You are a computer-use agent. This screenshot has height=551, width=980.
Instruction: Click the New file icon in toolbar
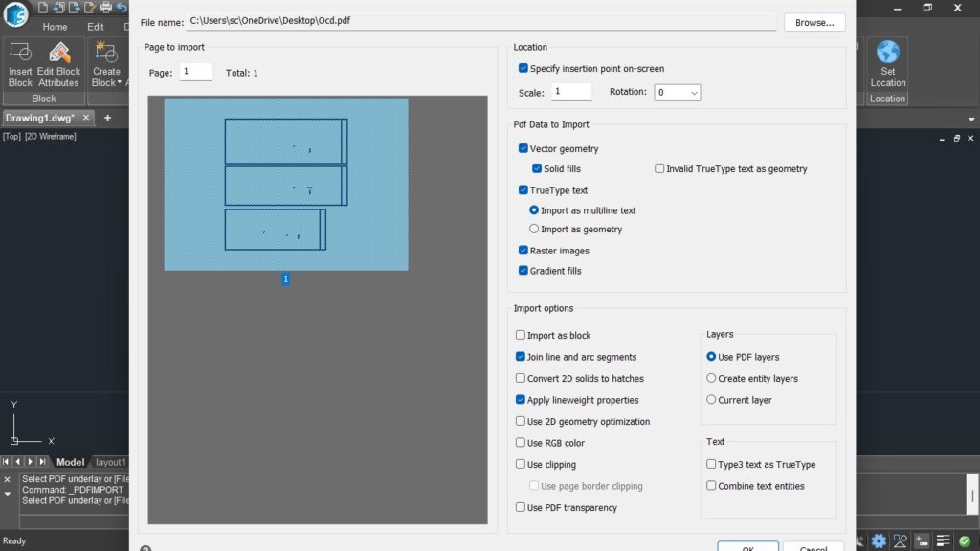tap(44, 9)
